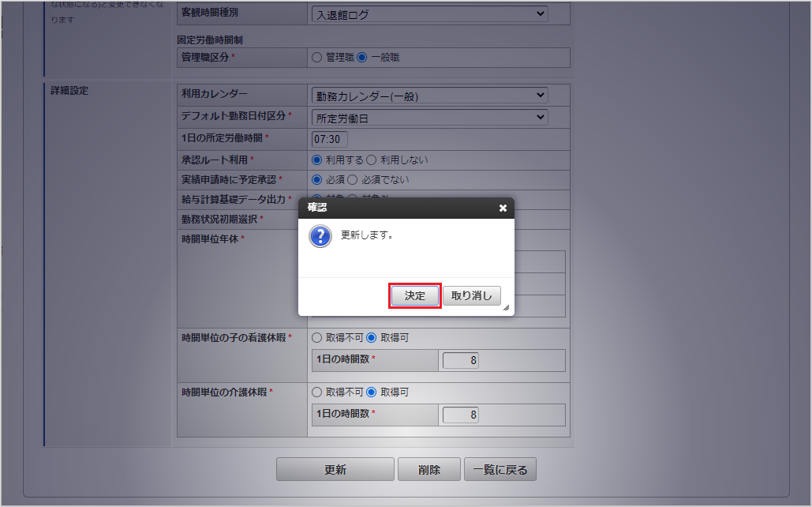This screenshot has width=812, height=507.
Task: Choose 利用しない for 承認ルート利用
Action: 372,160
